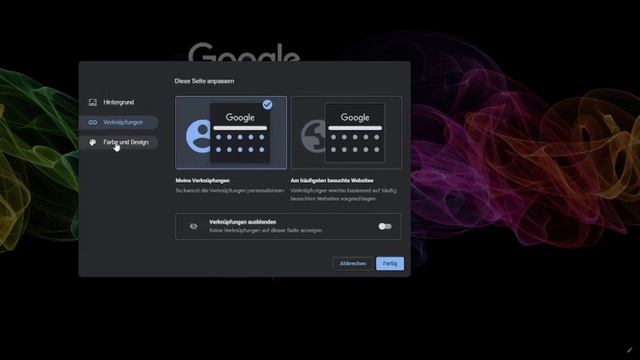Click the Verknüpfungen ausblenden label text
This screenshot has height=360, width=640.
242,222
